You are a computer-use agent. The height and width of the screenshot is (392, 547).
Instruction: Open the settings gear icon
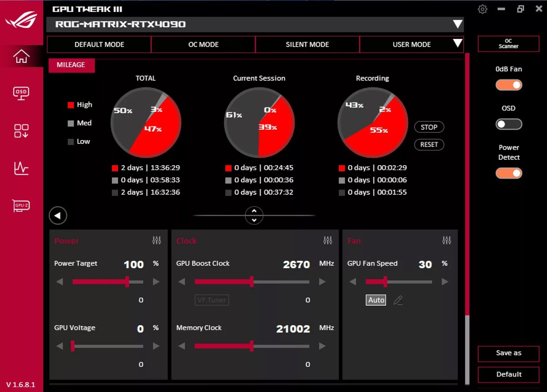click(482, 9)
